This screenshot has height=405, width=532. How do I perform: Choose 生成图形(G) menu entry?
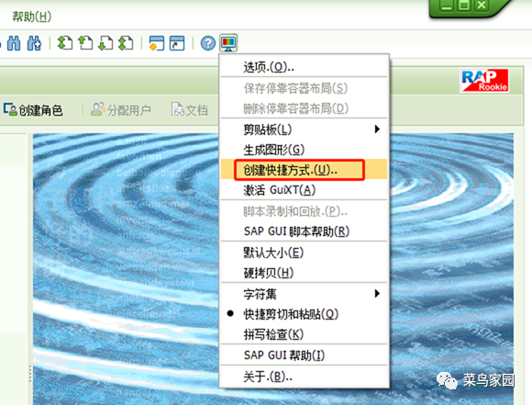coord(304,150)
